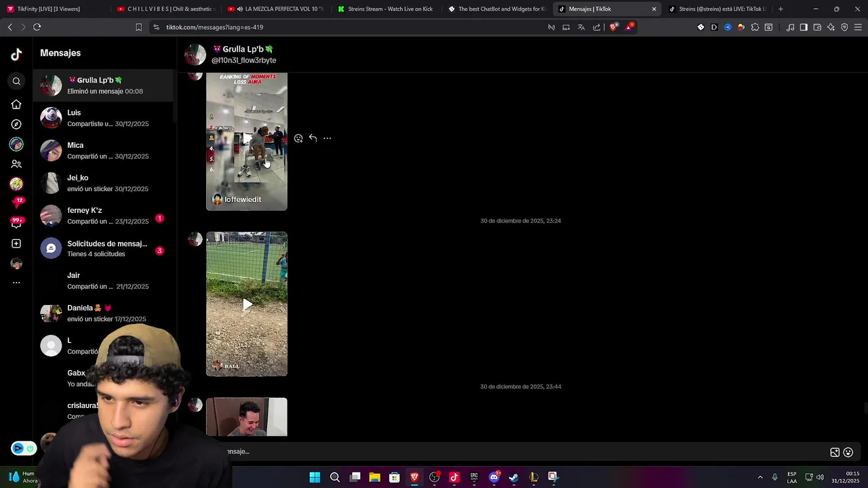This screenshot has height=488, width=868.
Task: Switch to the TikFinity LIVE tab
Action: (54, 9)
